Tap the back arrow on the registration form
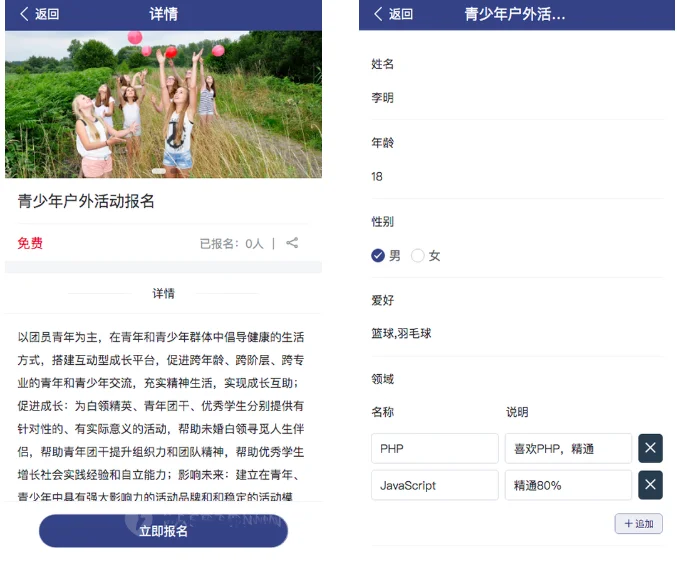 pos(379,14)
